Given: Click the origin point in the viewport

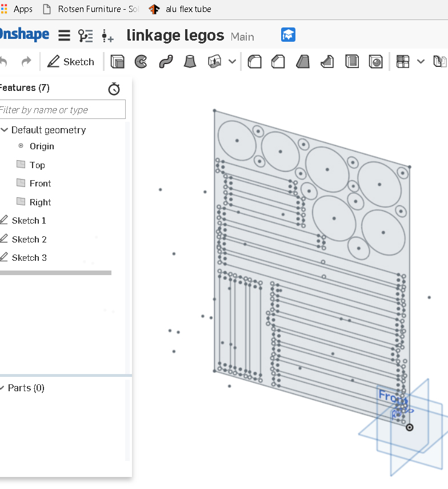Looking at the screenshot, I should (409, 428).
